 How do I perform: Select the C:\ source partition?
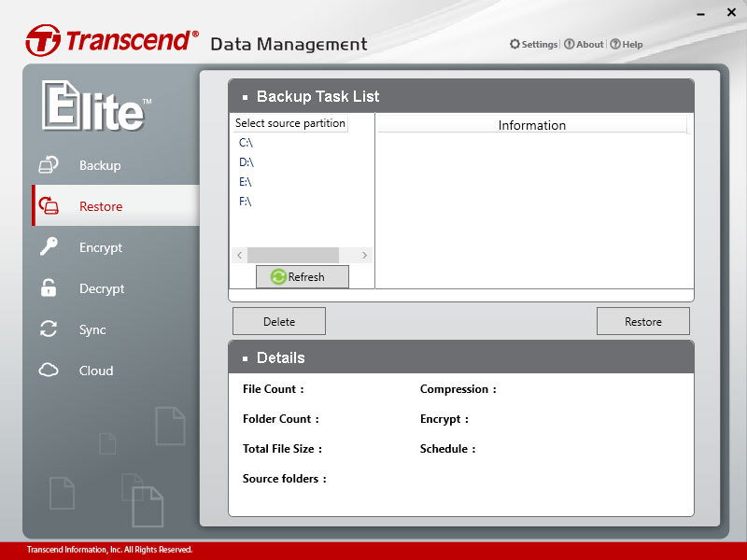[x=246, y=143]
